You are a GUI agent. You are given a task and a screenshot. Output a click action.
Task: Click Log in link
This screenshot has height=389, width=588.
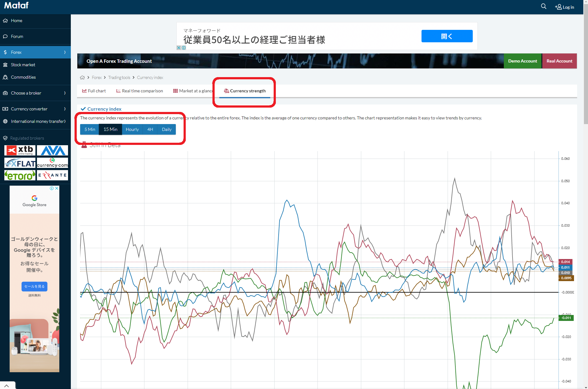(x=568, y=7)
